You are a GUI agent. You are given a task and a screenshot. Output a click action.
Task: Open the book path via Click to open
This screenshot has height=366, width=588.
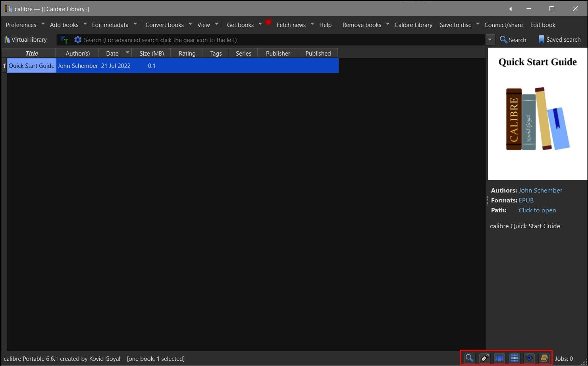537,210
